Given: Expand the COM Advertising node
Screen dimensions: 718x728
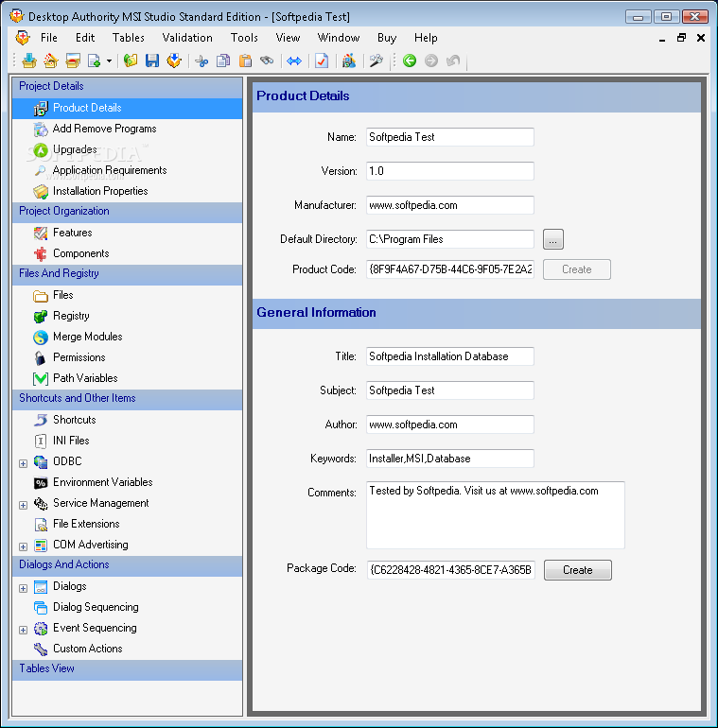Looking at the screenshot, I should 24,546.
